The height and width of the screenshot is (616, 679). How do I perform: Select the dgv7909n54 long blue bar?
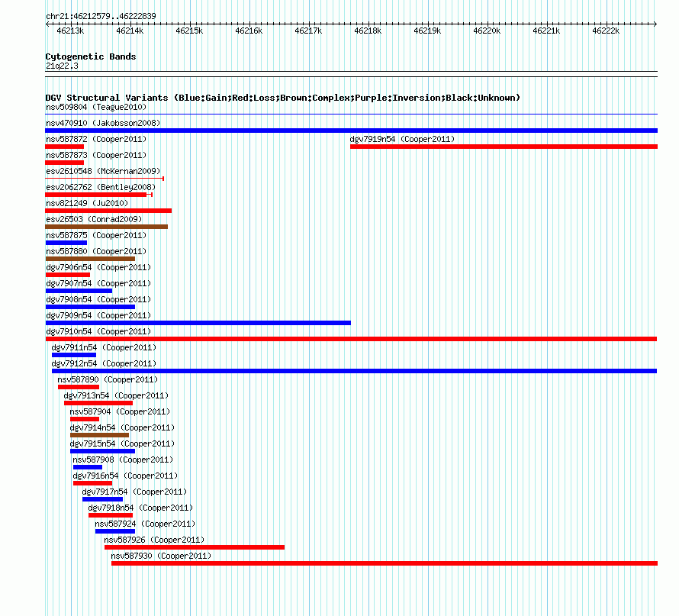[198, 323]
